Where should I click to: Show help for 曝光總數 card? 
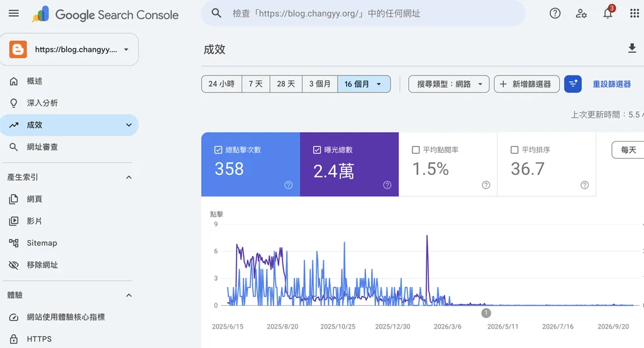click(x=387, y=185)
